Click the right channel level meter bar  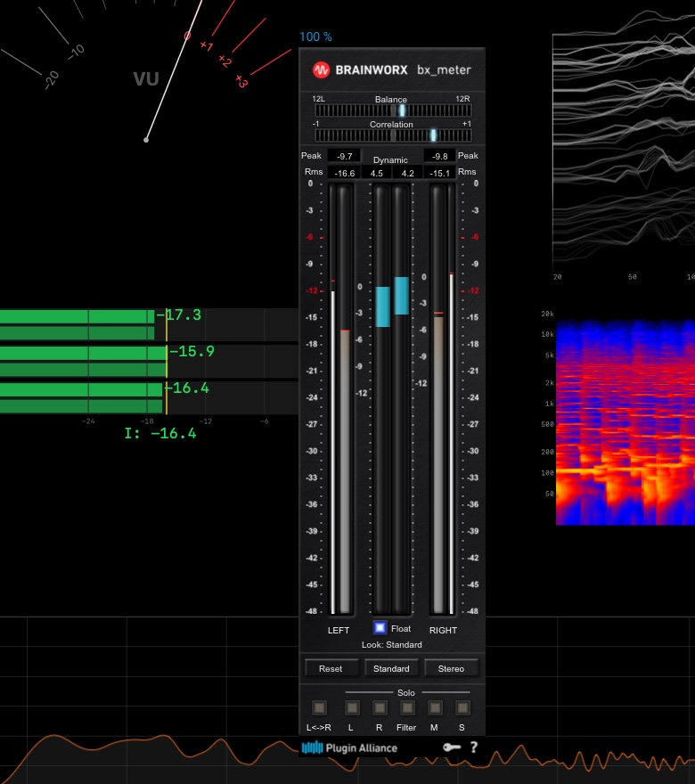(x=438, y=463)
